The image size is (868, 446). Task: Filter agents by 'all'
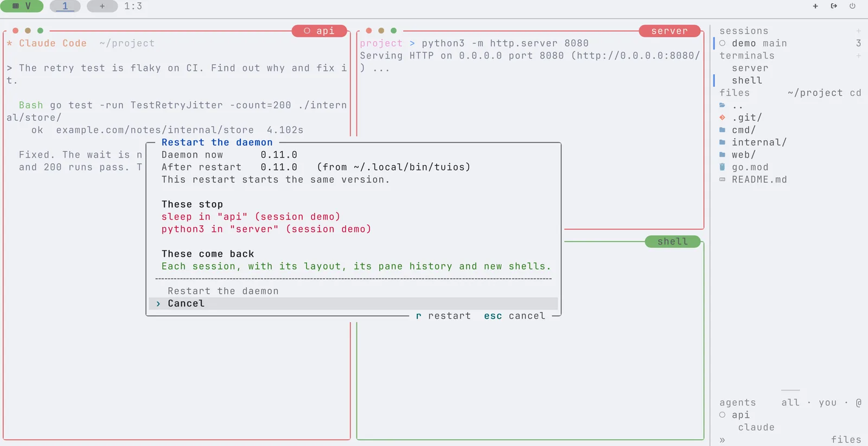(790, 403)
